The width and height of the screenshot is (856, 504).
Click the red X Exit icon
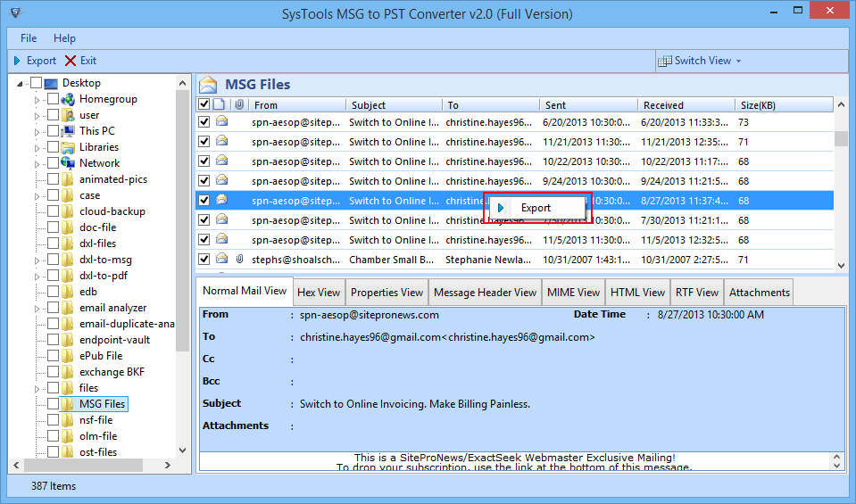71,61
